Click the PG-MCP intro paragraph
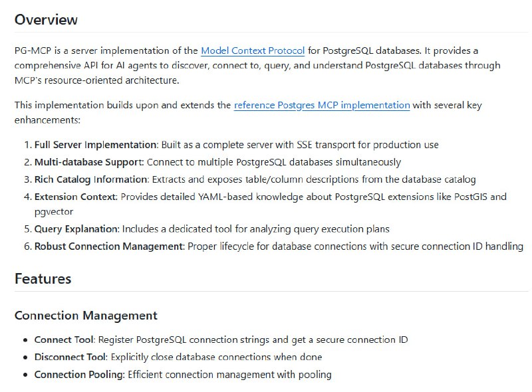Screen dimensions: 532x392 (257, 66)
